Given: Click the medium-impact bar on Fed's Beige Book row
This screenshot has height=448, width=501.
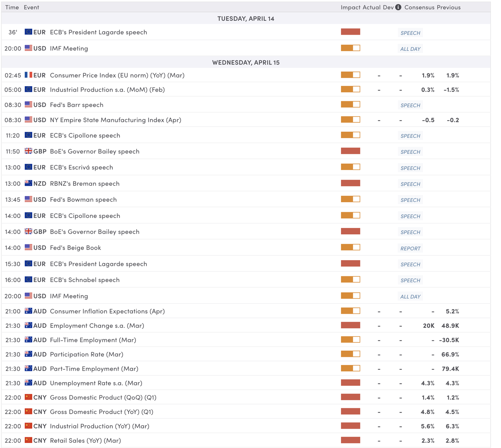Looking at the screenshot, I should point(350,247).
